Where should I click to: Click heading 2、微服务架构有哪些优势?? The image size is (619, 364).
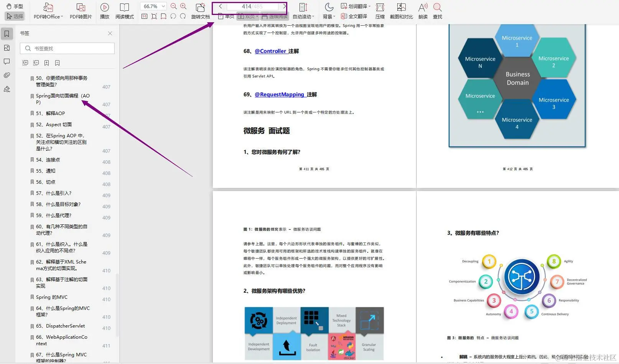[274, 291]
